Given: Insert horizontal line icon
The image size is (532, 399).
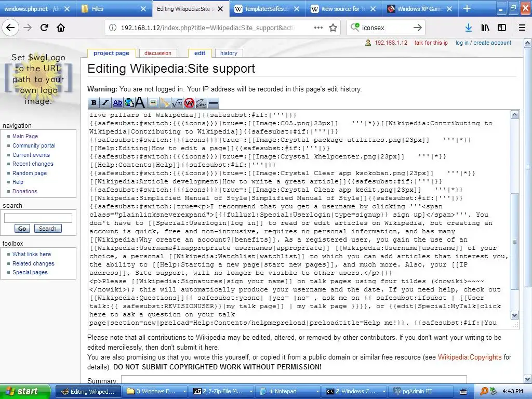Looking at the screenshot, I should point(213,103).
